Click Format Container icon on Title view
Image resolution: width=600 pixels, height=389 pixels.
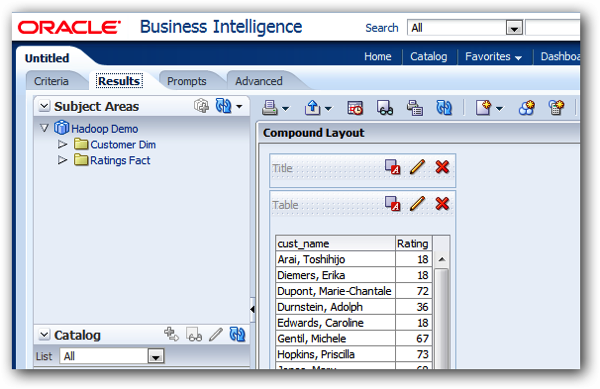[393, 167]
